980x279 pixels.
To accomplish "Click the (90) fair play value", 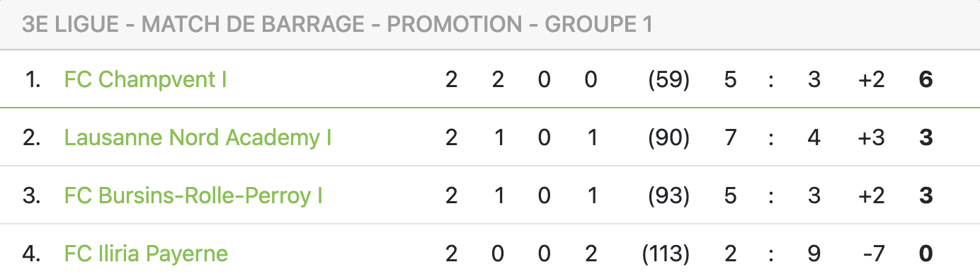I will 669,137.
